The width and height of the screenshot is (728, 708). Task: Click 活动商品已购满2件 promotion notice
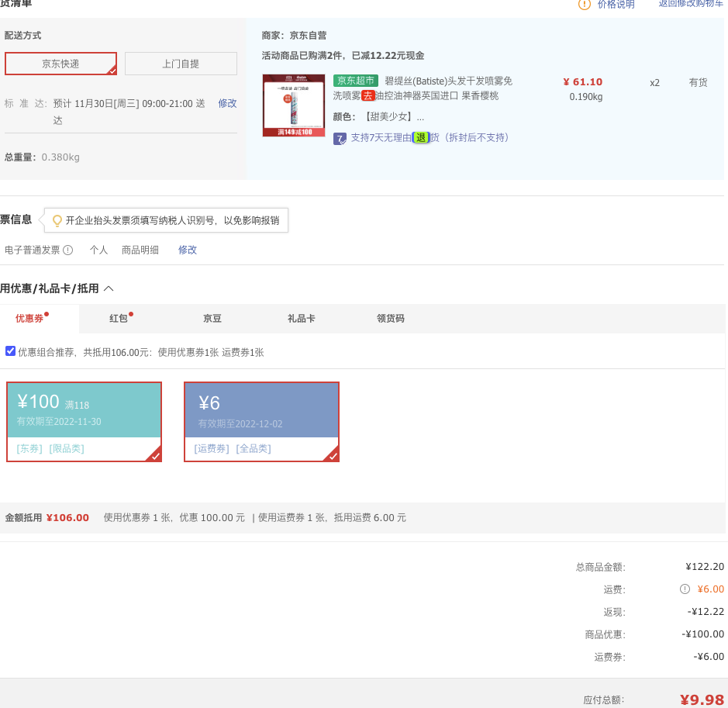point(343,56)
